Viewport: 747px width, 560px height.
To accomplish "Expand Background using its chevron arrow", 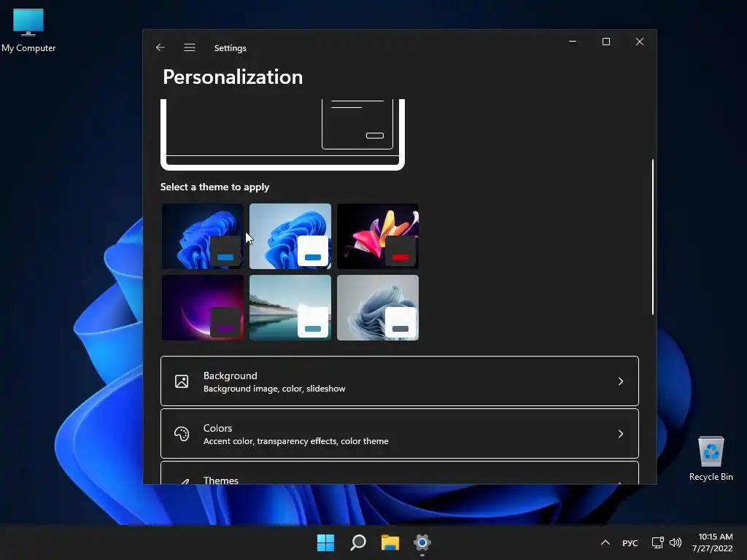I will tap(621, 381).
